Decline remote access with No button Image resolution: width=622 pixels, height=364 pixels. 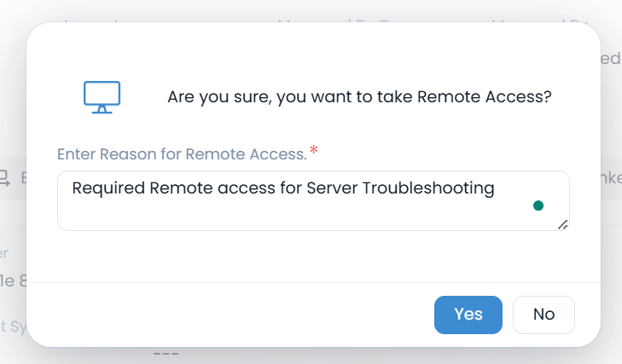(544, 315)
